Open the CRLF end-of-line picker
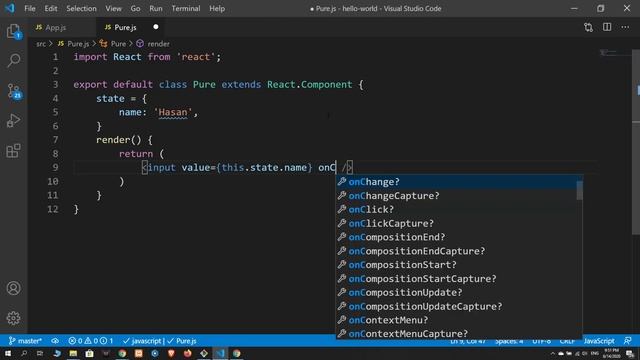This screenshot has height=360, width=640. click(567, 341)
